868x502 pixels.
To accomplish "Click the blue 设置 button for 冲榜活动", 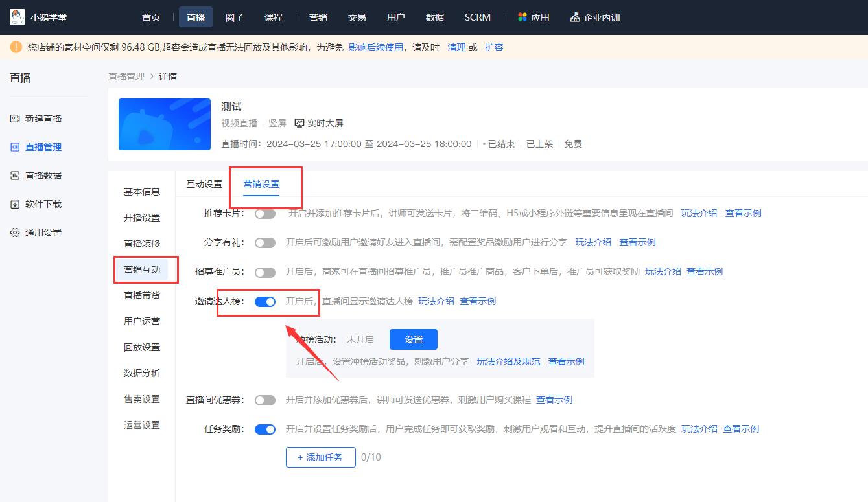I will tap(413, 339).
